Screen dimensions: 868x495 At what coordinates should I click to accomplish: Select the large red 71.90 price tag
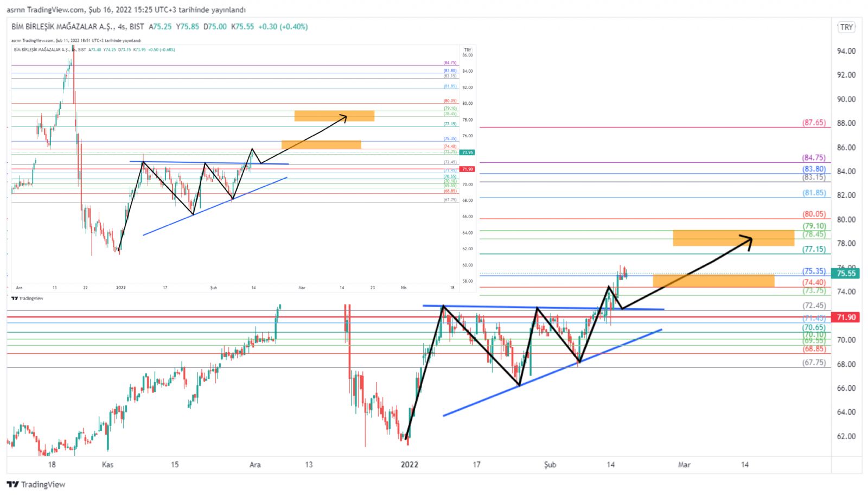(846, 317)
